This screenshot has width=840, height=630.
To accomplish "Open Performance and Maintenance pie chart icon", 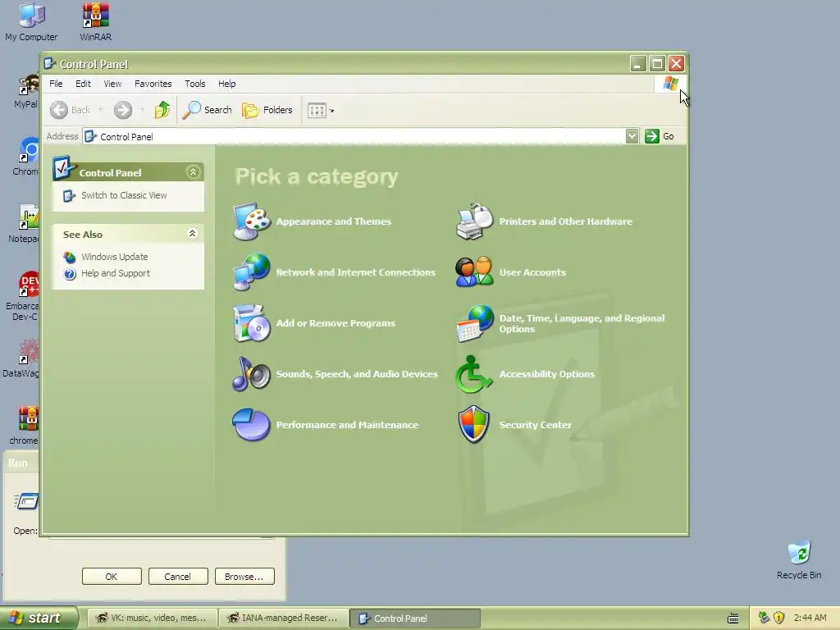I will click(x=251, y=425).
